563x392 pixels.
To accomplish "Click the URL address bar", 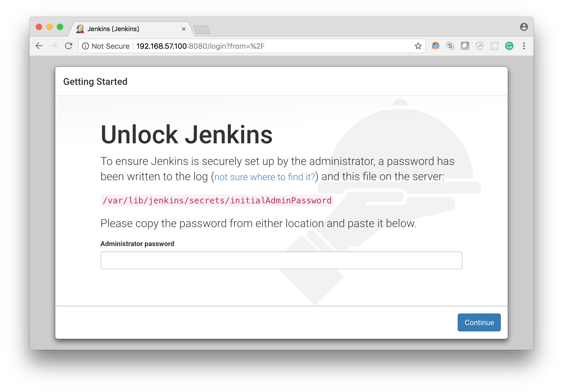I will point(274,46).
